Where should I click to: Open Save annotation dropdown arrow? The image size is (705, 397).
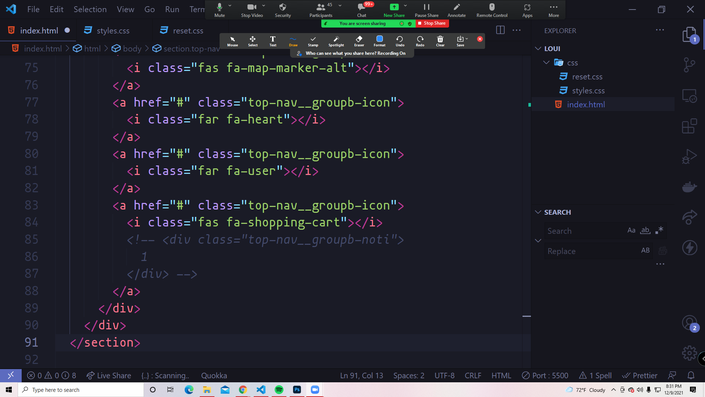pyautogui.click(x=467, y=39)
